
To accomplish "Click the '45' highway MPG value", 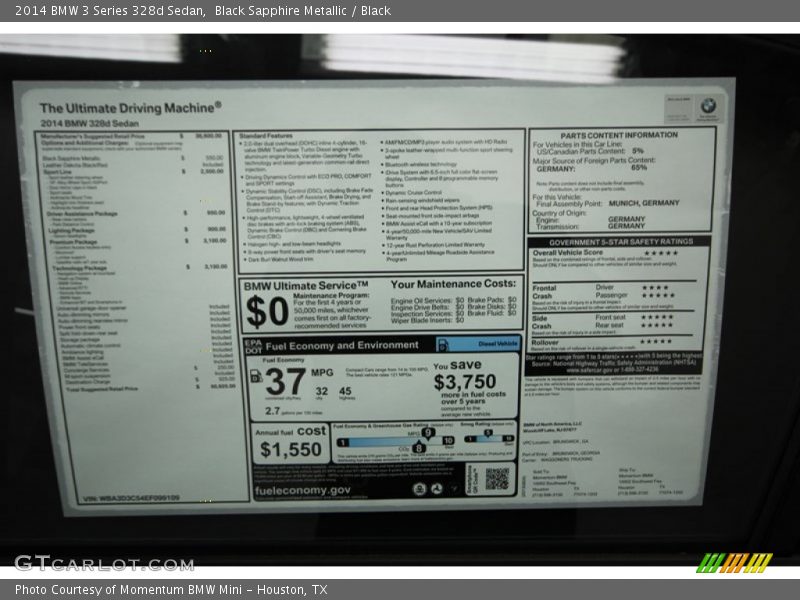I will click(345, 391).
